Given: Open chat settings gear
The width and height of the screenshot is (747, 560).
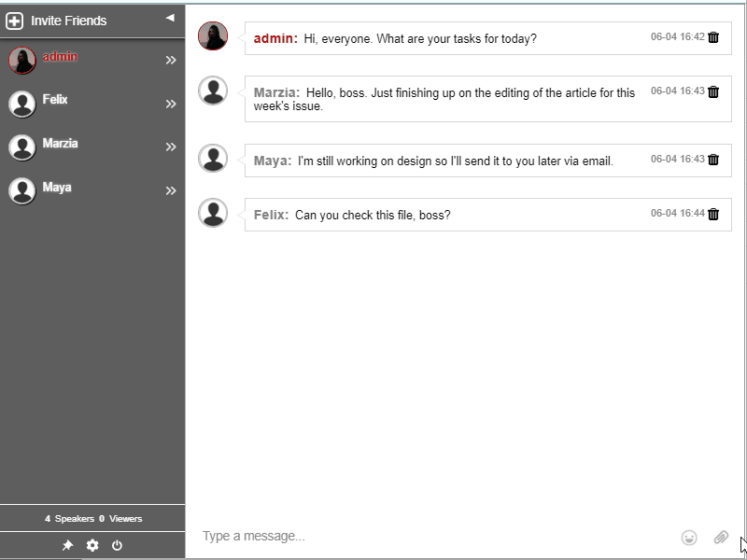Looking at the screenshot, I should [92, 546].
